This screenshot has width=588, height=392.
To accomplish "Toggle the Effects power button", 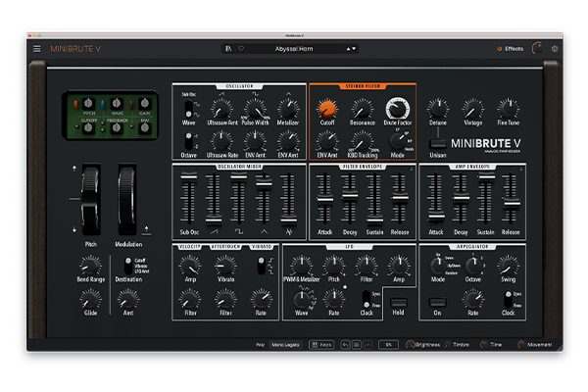I will (500, 49).
